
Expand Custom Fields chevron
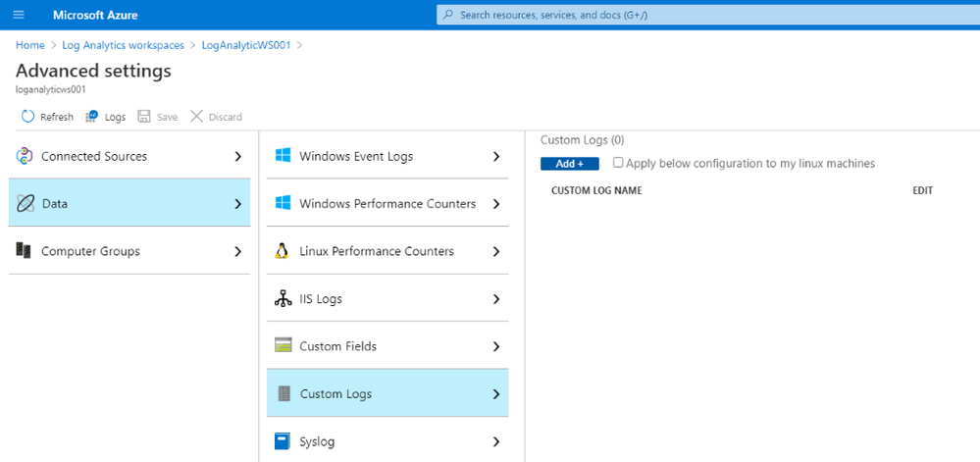[x=496, y=346]
